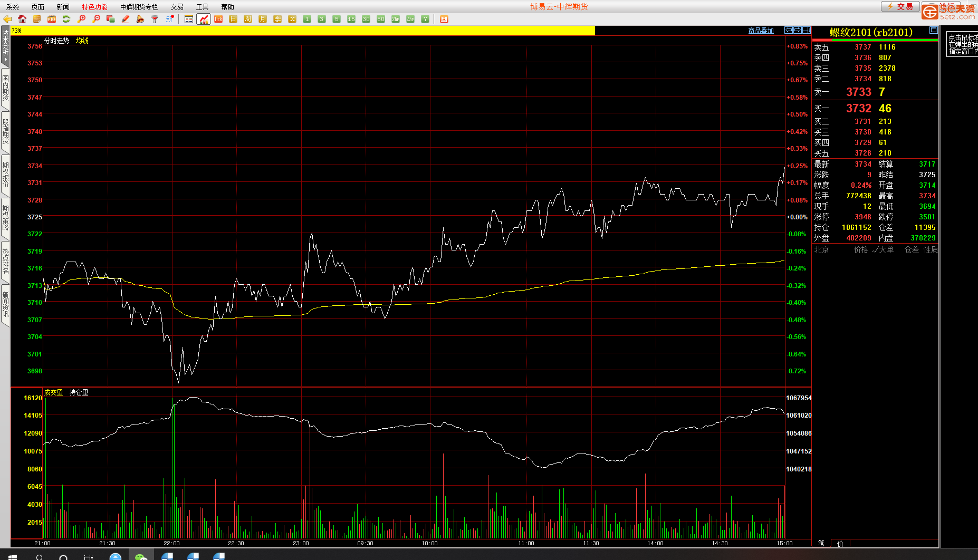The height and width of the screenshot is (560, 978).
Task: Switch to quarterly K-line 季
Action: click(277, 19)
